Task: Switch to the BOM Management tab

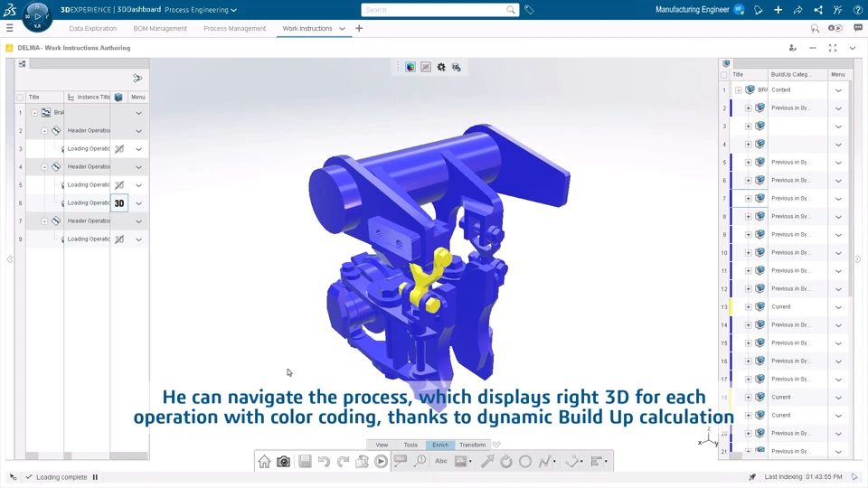Action: [x=160, y=28]
